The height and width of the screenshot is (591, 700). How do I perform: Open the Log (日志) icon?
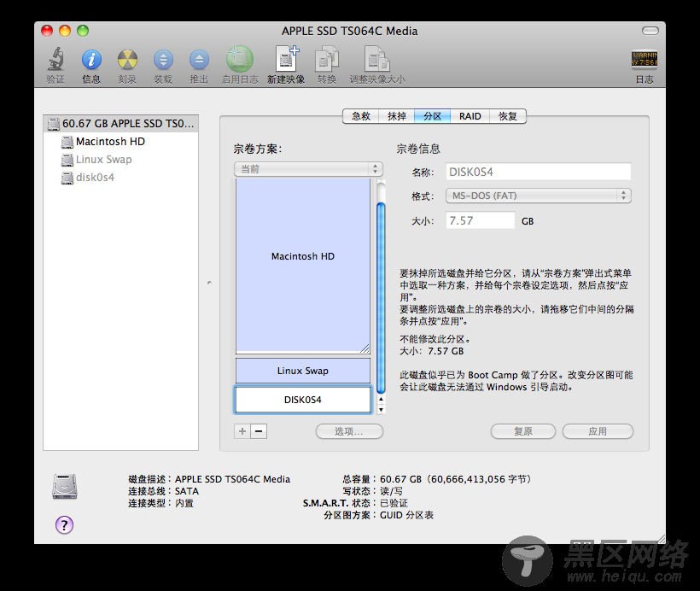tap(645, 59)
